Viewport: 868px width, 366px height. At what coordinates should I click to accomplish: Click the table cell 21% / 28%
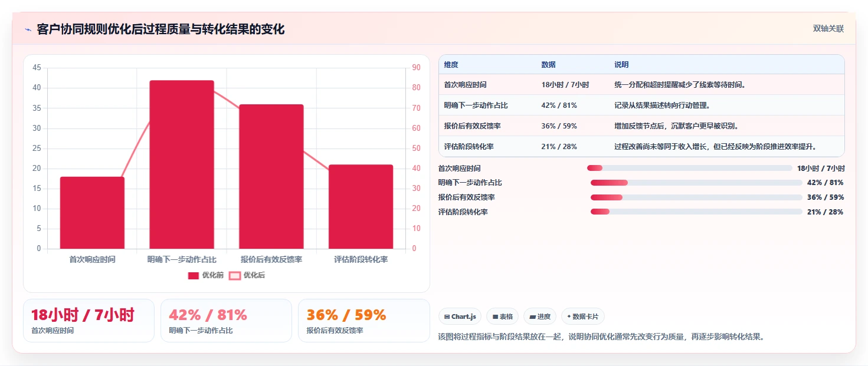click(559, 147)
